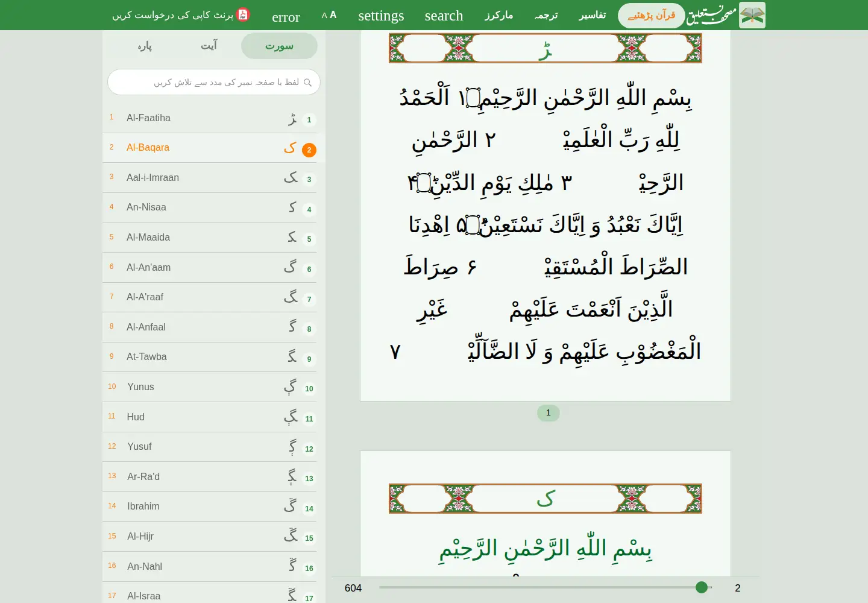Click the page slider handle at the bottom
The image size is (868, 603).
coord(702,587)
